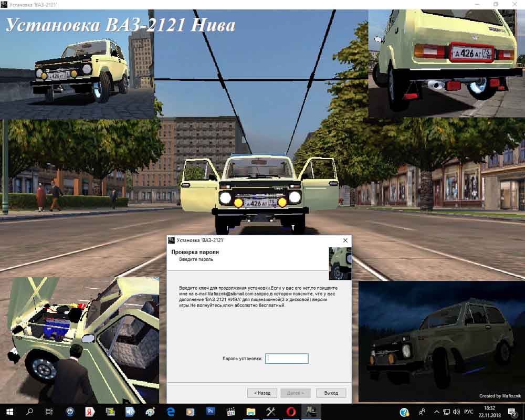Image resolution: width=525 pixels, height=420 pixels.
Task: Close the 'Установка ВАЗ-2121' dialog
Action: [x=345, y=240]
